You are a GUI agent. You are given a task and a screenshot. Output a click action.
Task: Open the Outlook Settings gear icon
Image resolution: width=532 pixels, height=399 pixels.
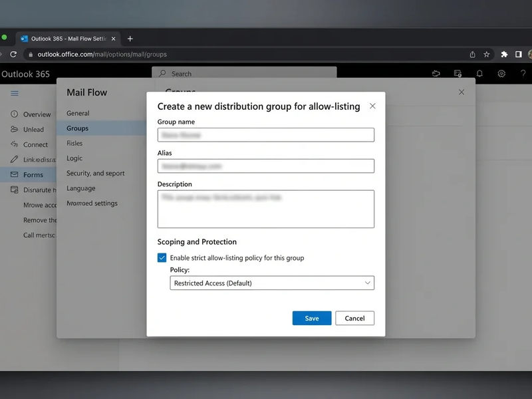[x=501, y=74]
